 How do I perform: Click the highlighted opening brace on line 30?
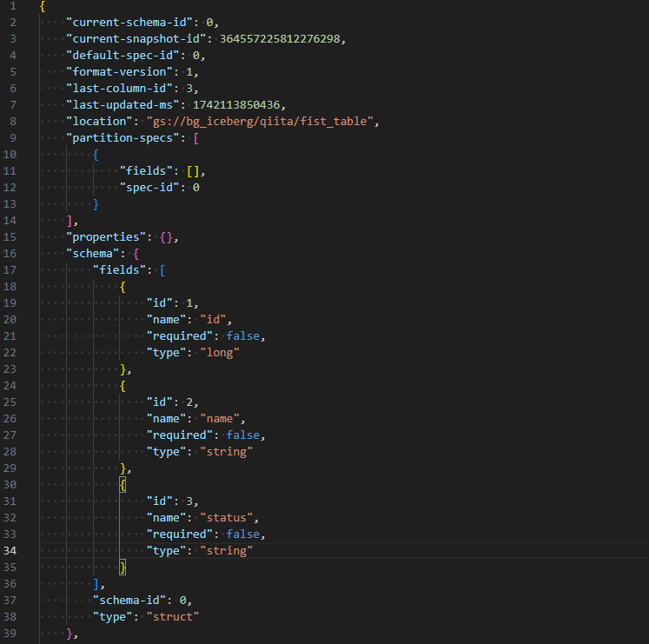click(123, 485)
